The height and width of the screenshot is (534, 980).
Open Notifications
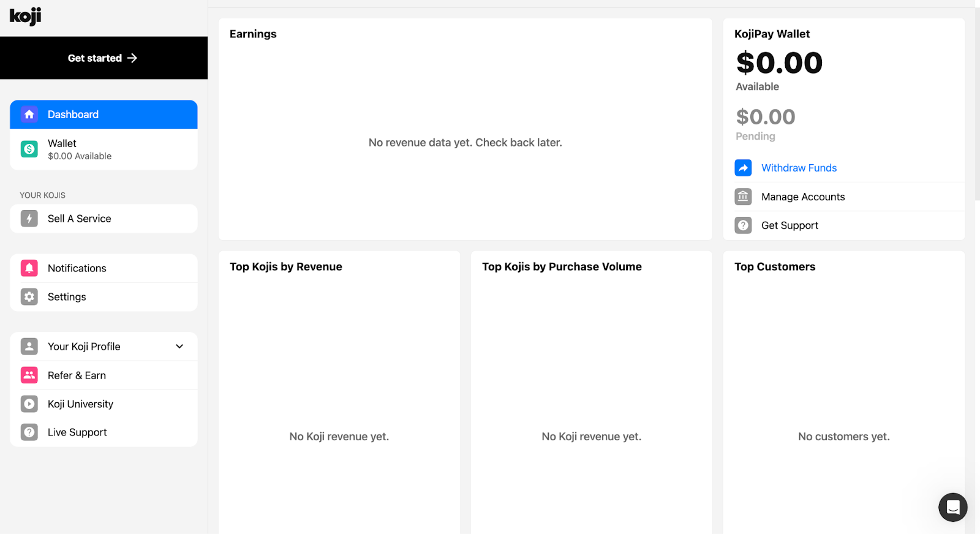(104, 268)
